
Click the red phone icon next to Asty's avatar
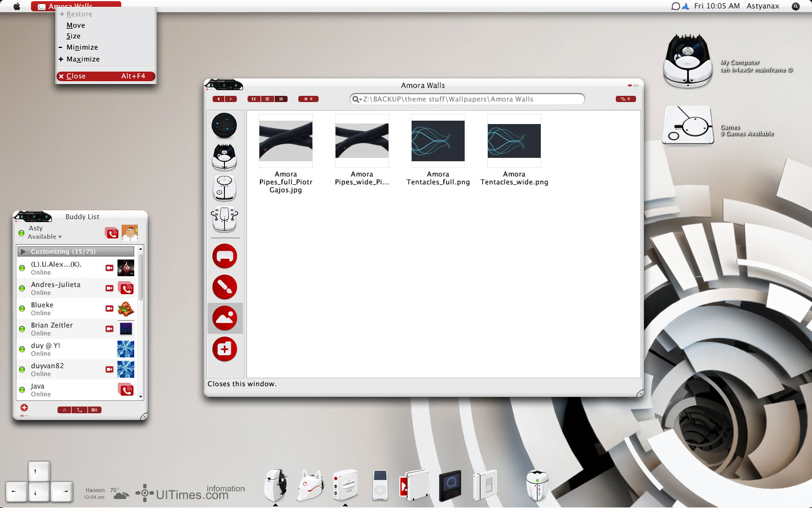(112, 233)
